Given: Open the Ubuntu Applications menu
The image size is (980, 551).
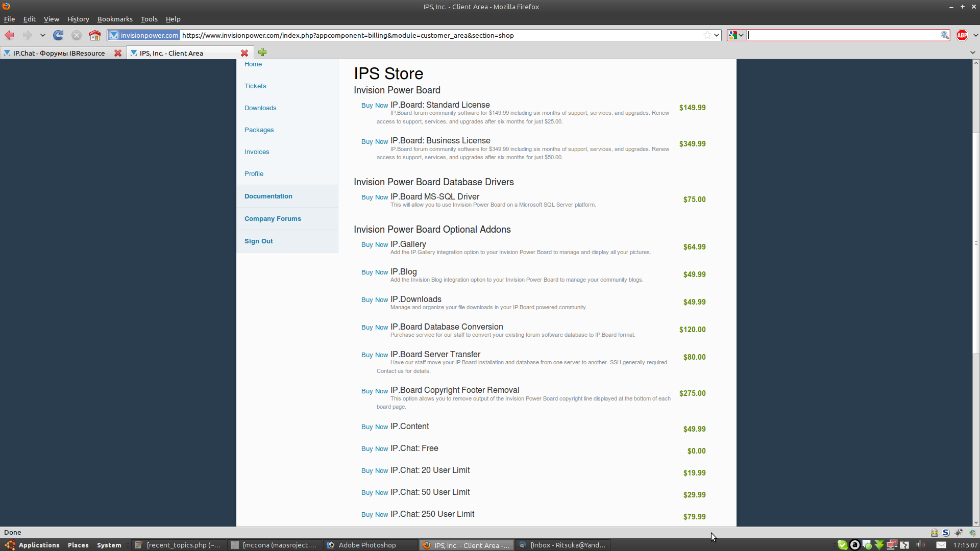Looking at the screenshot, I should [33, 545].
